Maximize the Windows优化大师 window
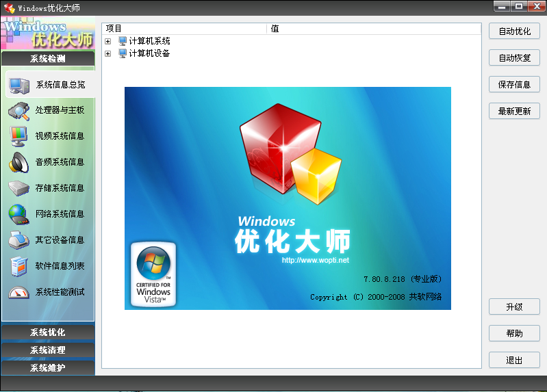The image size is (547, 392). pos(519,6)
